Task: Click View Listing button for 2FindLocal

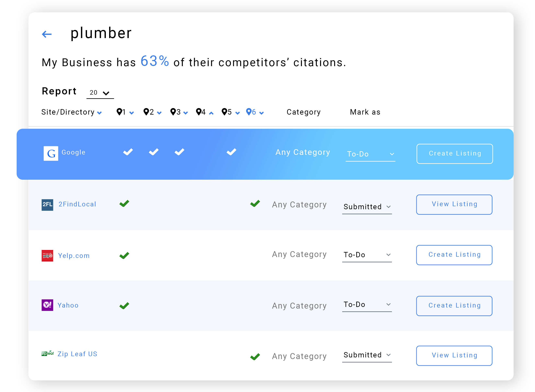Action: pos(454,204)
